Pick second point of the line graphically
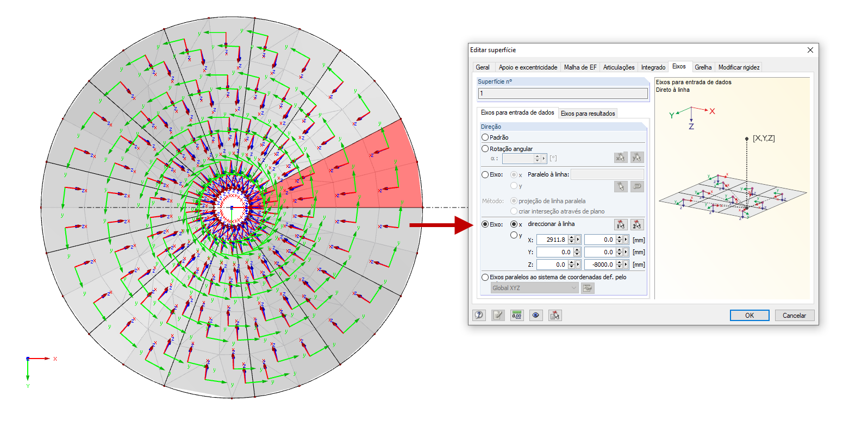 click(637, 224)
